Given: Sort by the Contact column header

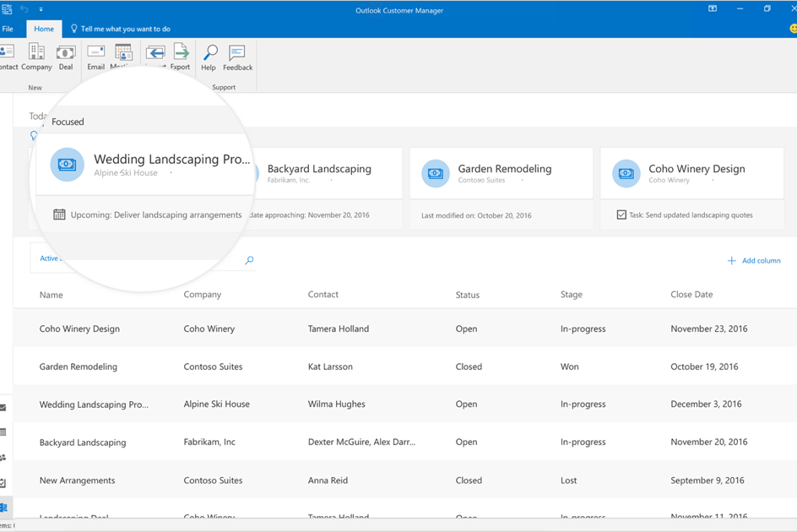Looking at the screenshot, I should (x=323, y=295).
